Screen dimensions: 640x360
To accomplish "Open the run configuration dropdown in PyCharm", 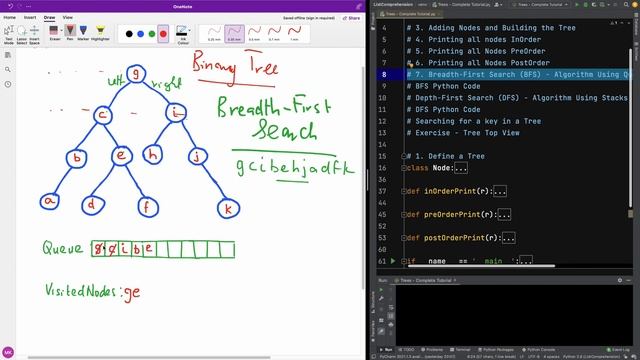I will tap(540, 4).
